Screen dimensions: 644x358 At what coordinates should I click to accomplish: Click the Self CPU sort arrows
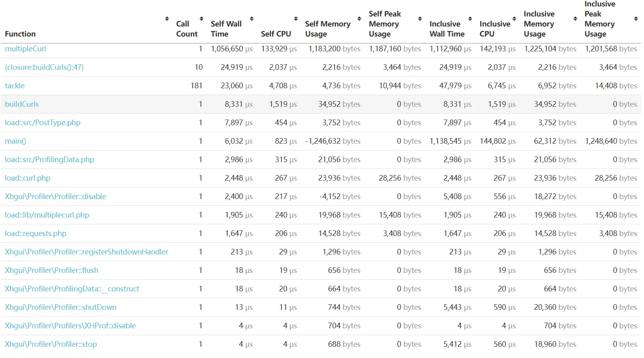tap(296, 19)
